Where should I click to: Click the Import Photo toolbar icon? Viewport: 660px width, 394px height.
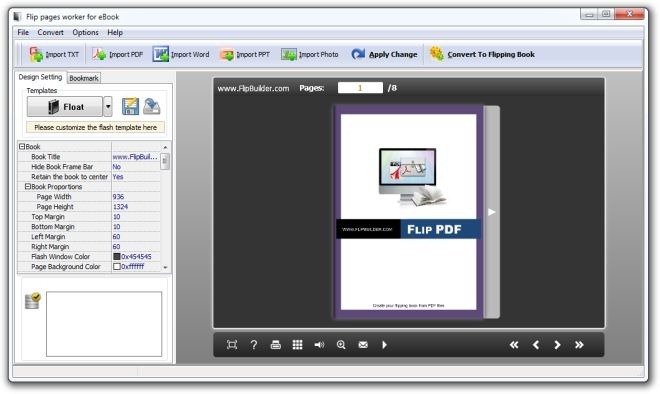[289, 54]
